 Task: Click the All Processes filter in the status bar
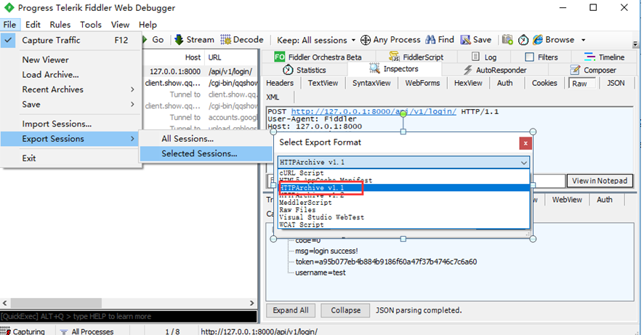[x=86, y=331]
